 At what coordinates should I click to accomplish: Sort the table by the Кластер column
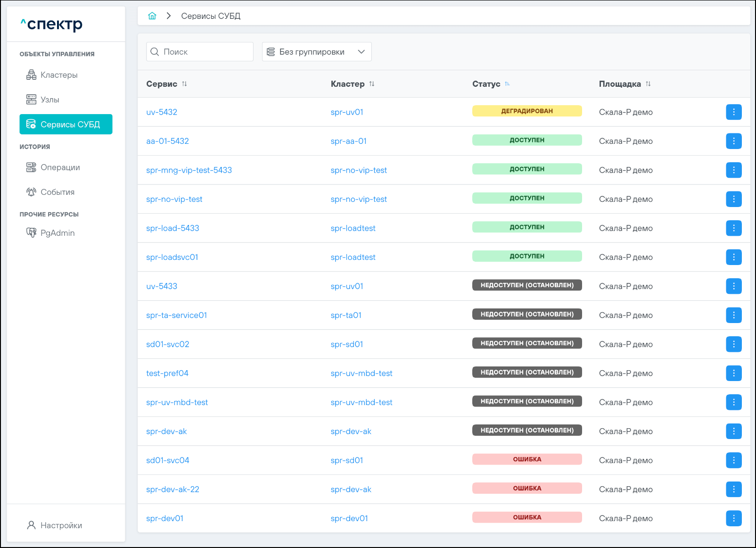[x=372, y=84]
